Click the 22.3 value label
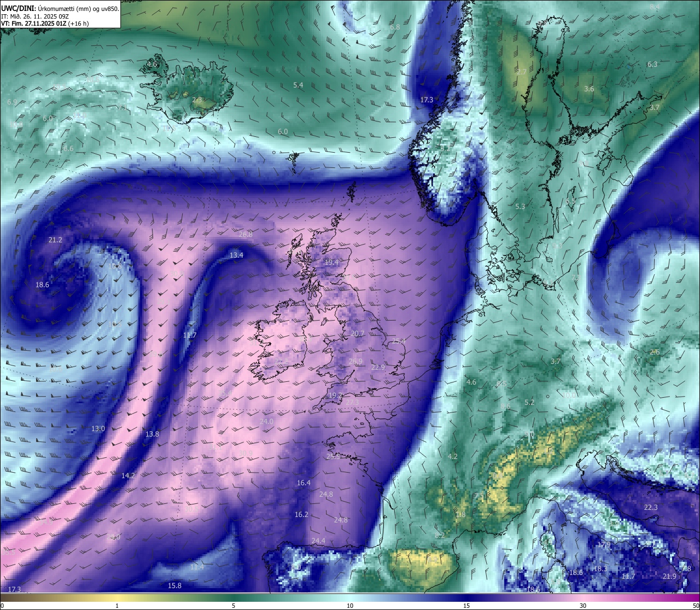Screen dimensions: 700x610 [x=651, y=508]
